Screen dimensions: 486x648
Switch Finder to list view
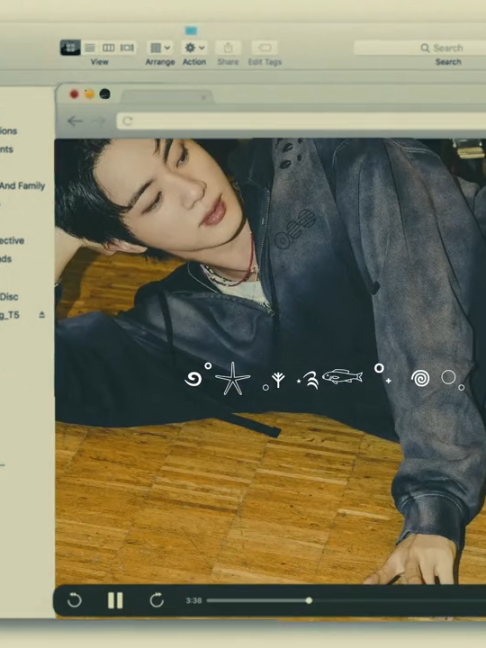pyautogui.click(x=90, y=48)
